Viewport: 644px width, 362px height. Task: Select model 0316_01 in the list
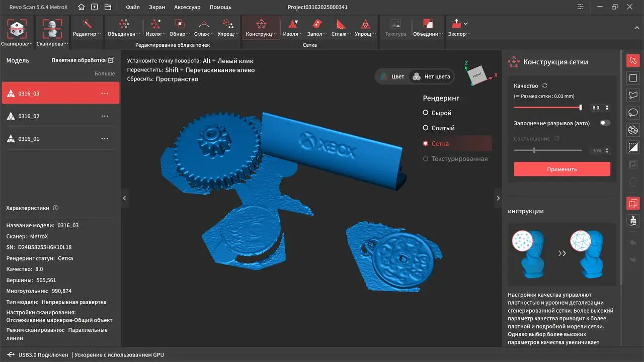coord(60,139)
